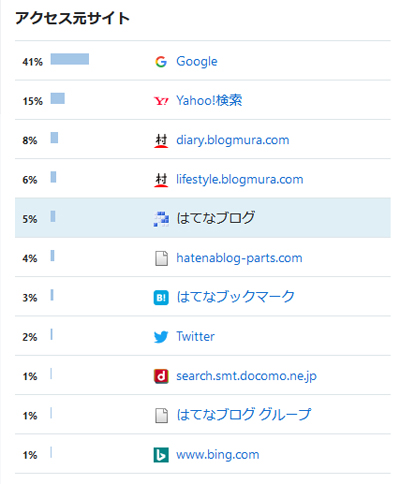Viewport: 400px width, 484px height.
Task: Click the blogmura icon beside lifestyle.blogmura.com
Action: [161, 180]
